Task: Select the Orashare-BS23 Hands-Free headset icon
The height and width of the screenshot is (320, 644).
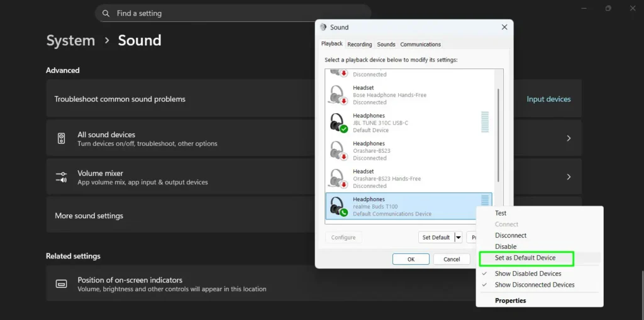Action: (338, 179)
